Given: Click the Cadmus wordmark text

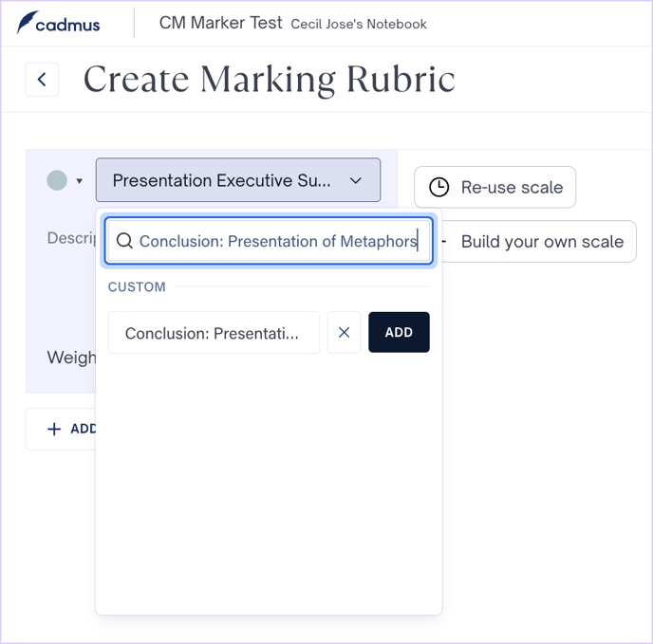Looking at the screenshot, I should tap(68, 24).
